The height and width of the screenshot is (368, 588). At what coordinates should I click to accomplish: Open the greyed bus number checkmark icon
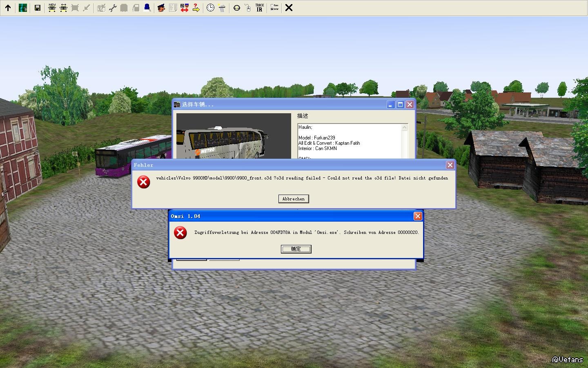click(x=101, y=8)
